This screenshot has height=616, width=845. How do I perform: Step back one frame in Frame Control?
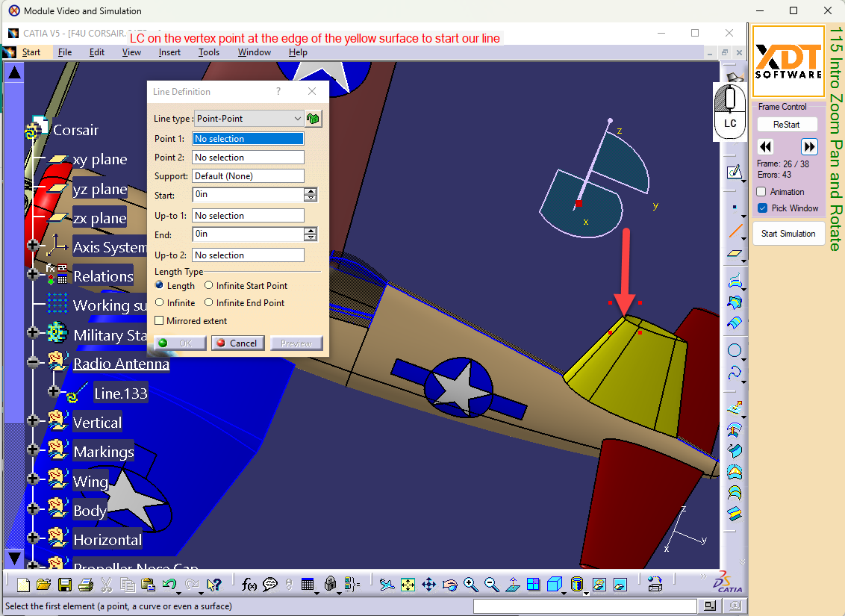tap(765, 146)
